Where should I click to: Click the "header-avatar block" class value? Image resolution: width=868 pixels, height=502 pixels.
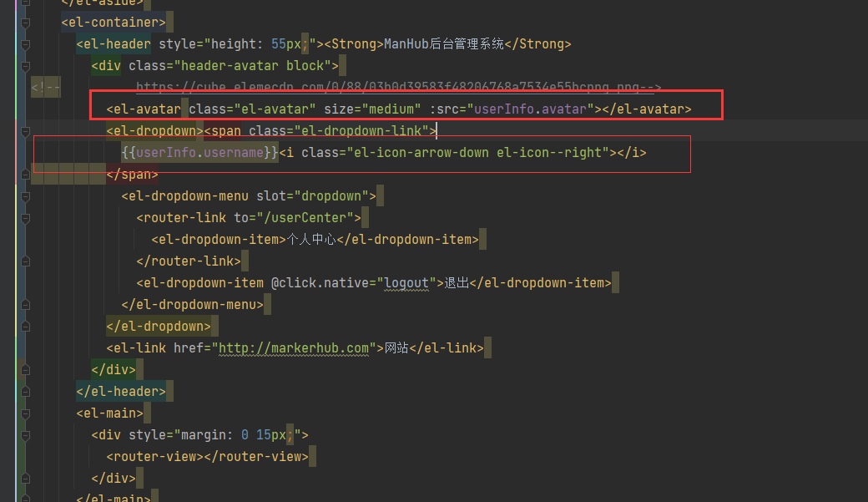click(x=252, y=66)
